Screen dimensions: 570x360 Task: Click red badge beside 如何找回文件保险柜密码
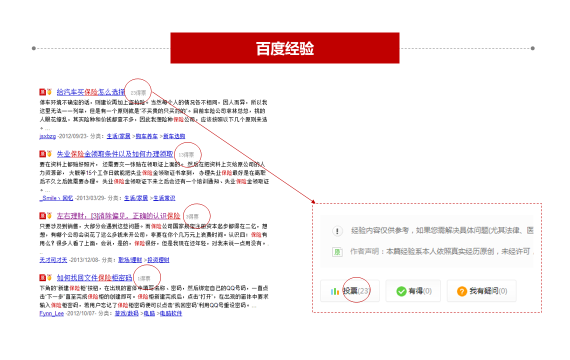tap(42, 278)
